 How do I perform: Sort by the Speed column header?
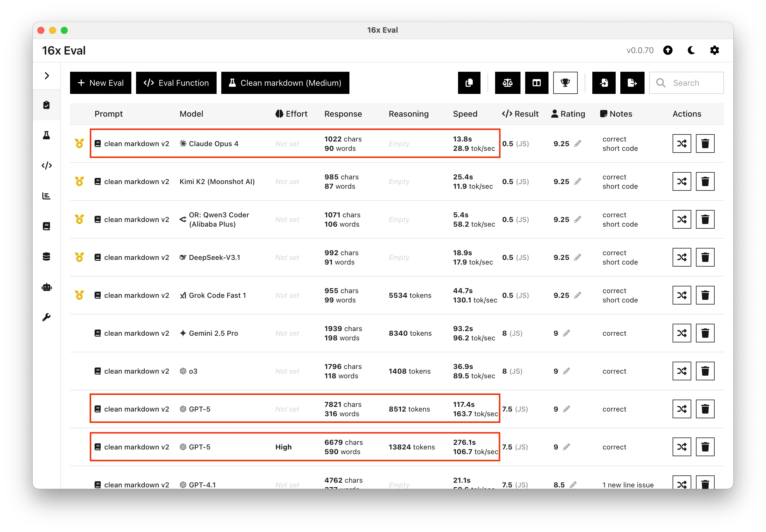pos(465,114)
